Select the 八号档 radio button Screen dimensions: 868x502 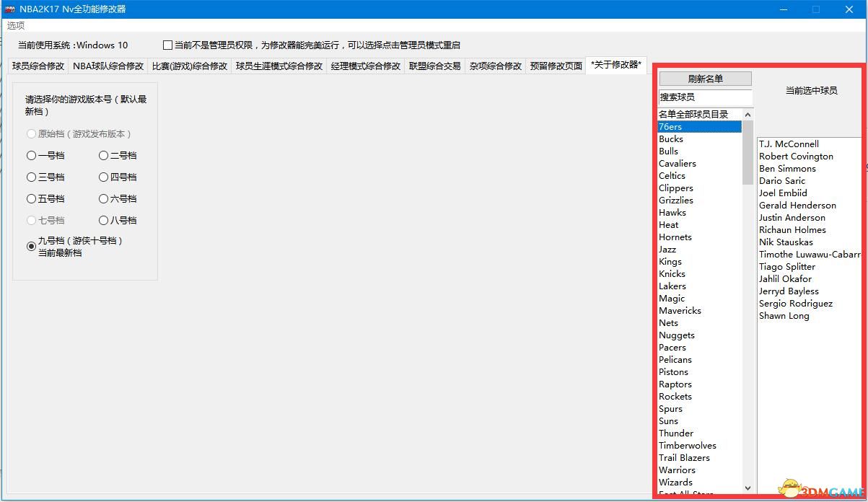103,221
